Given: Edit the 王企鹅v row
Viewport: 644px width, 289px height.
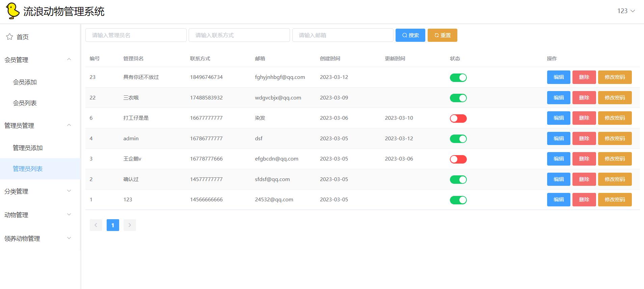Looking at the screenshot, I should coord(559,159).
